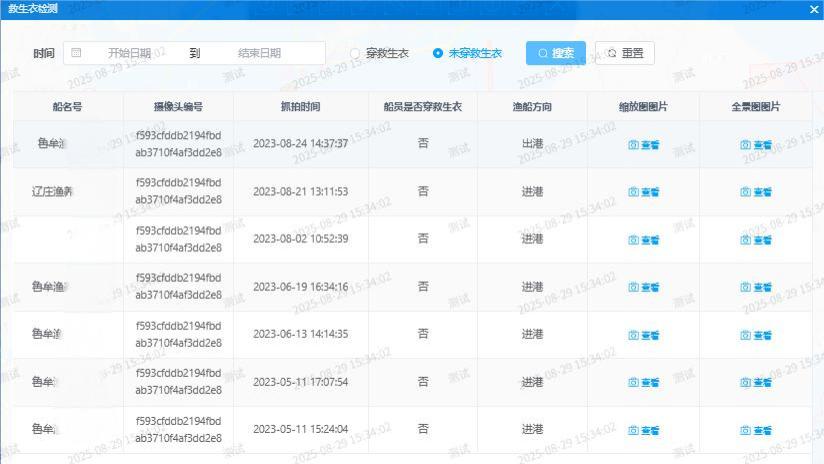Click the ship name 辽庄渔养
Viewport: 824px width, 464px height.
(x=52, y=191)
